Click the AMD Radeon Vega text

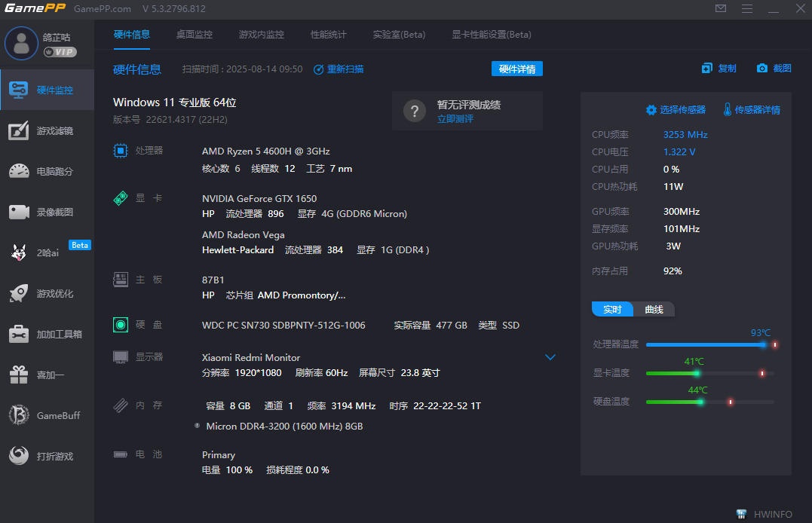click(x=243, y=235)
